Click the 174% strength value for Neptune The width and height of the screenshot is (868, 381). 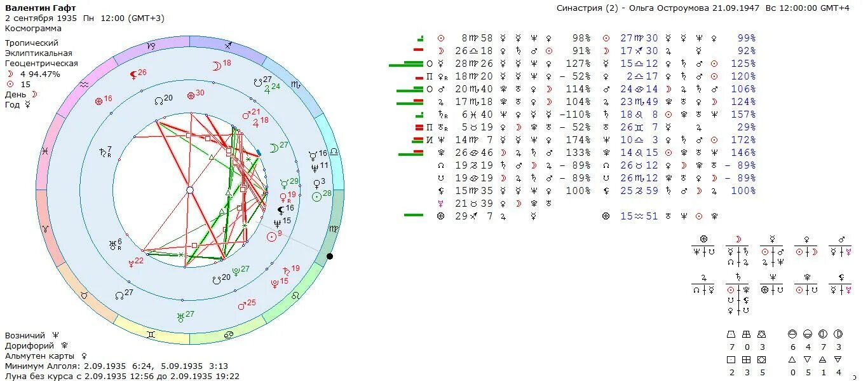578,140
